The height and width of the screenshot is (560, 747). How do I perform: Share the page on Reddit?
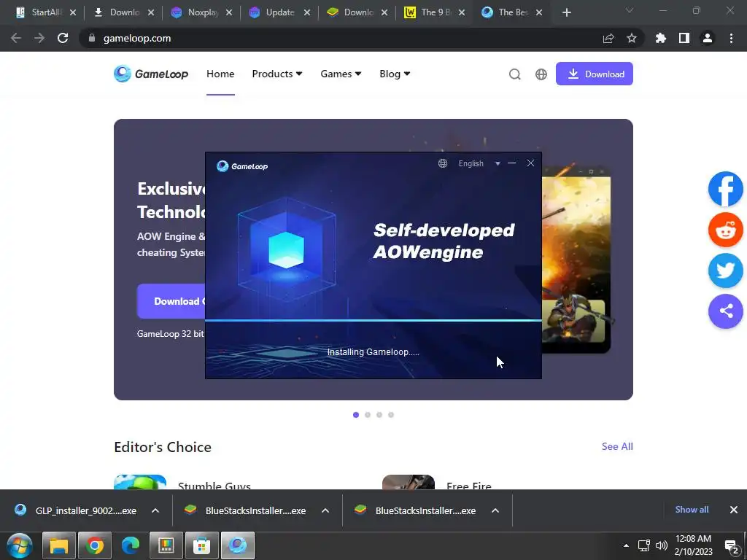[x=726, y=230]
